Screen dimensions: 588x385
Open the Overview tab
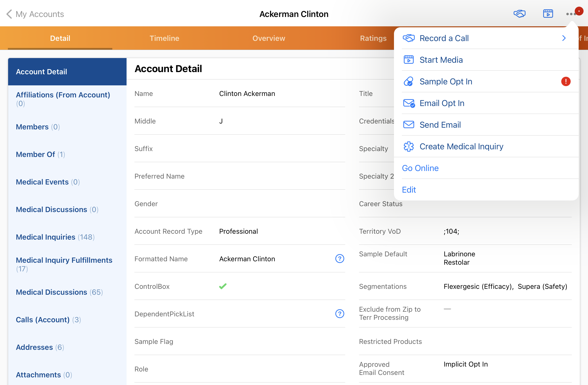point(269,38)
